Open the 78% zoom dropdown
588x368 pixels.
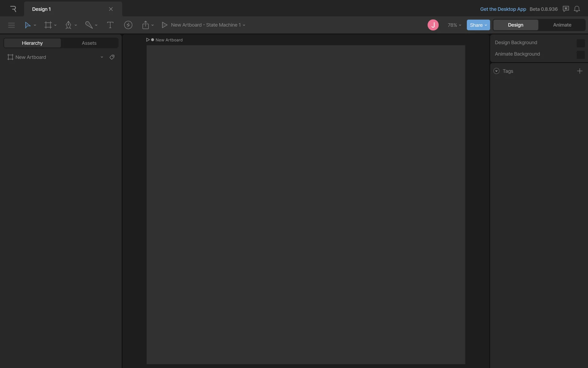(454, 25)
